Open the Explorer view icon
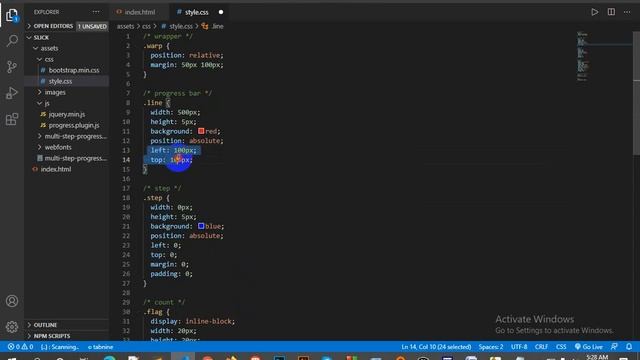The image size is (640, 360). point(12,15)
